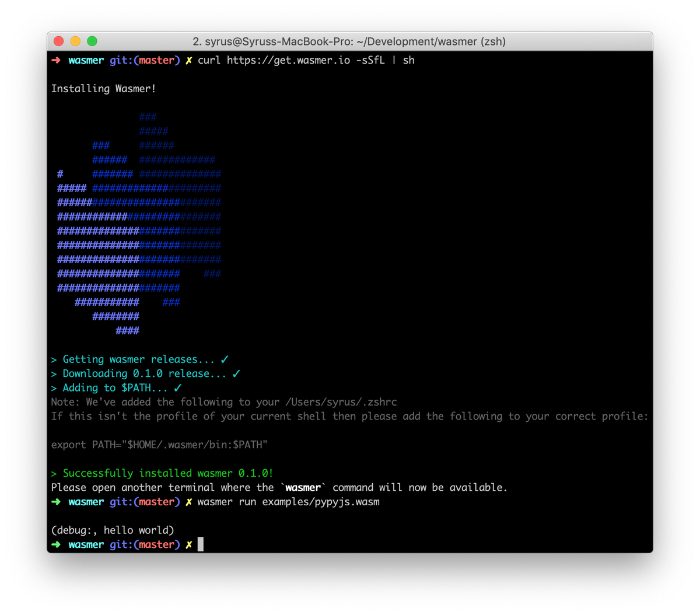The height and width of the screenshot is (615, 700).
Task: Click 'git:(master)' on the last prompt
Action: click(145, 544)
